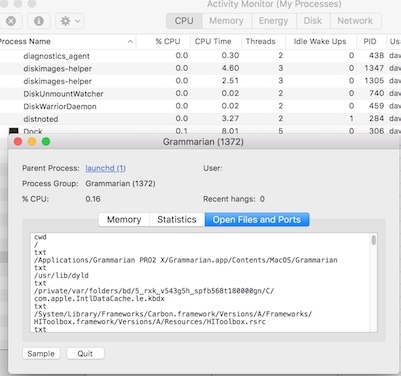The image size is (401, 376).
Task: Select the Open Files and Ports tab
Action: pos(257,220)
